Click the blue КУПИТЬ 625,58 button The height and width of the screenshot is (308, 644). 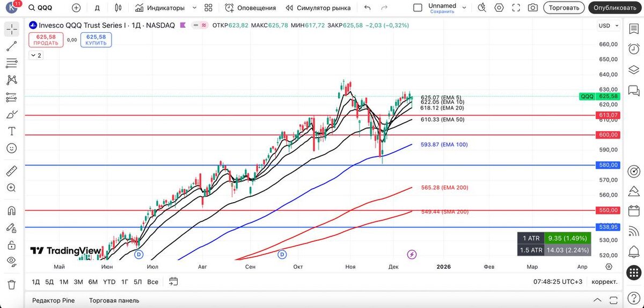pos(96,40)
